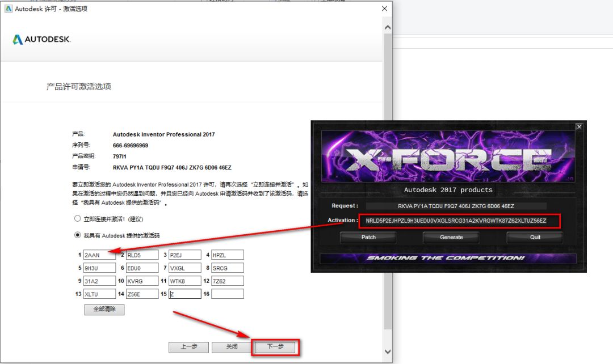
Task: Click activation field 1 containing 2AAN
Action: pyautogui.click(x=100, y=255)
